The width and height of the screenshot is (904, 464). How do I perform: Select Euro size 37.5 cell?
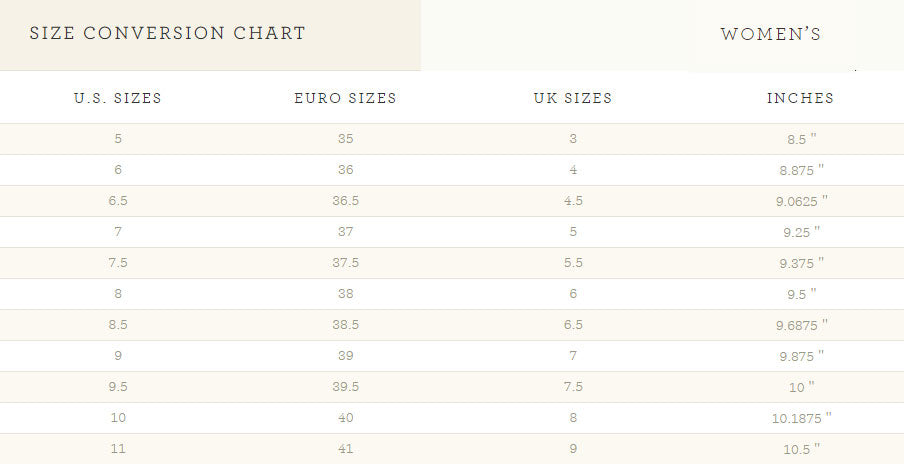pyautogui.click(x=345, y=263)
